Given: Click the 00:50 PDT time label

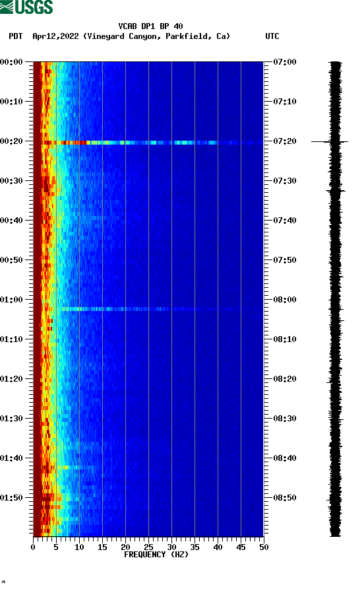Looking at the screenshot, I should coord(11,260).
